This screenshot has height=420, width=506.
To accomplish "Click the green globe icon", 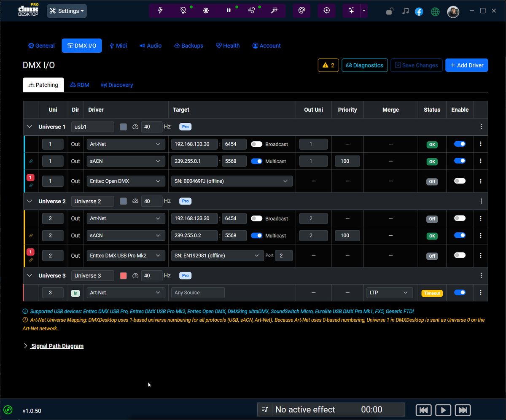I will tap(435, 12).
